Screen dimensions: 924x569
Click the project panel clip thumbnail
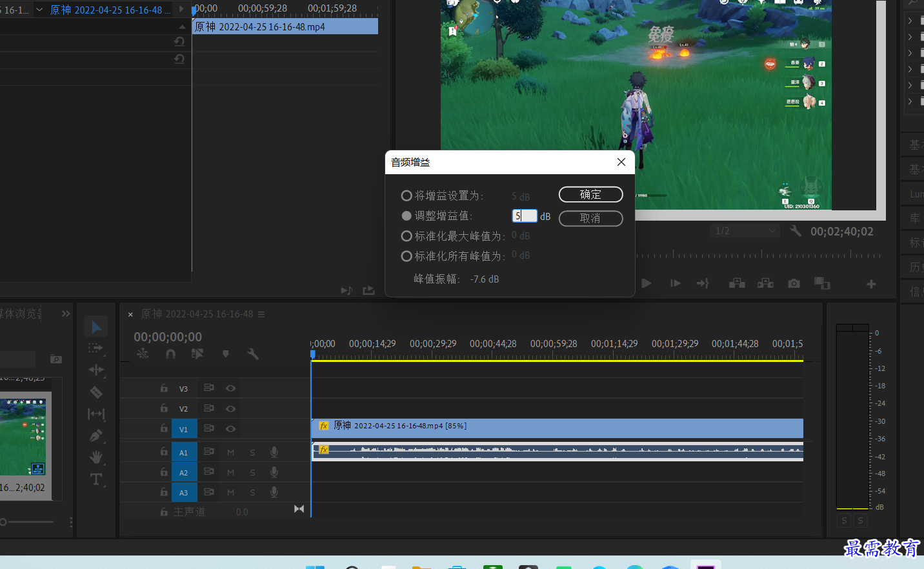[x=23, y=437]
